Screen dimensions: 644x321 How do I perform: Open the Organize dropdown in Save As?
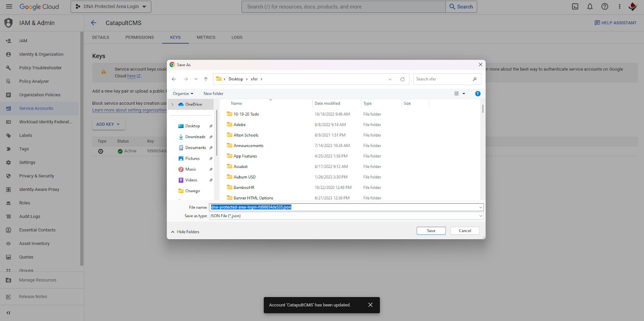183,93
